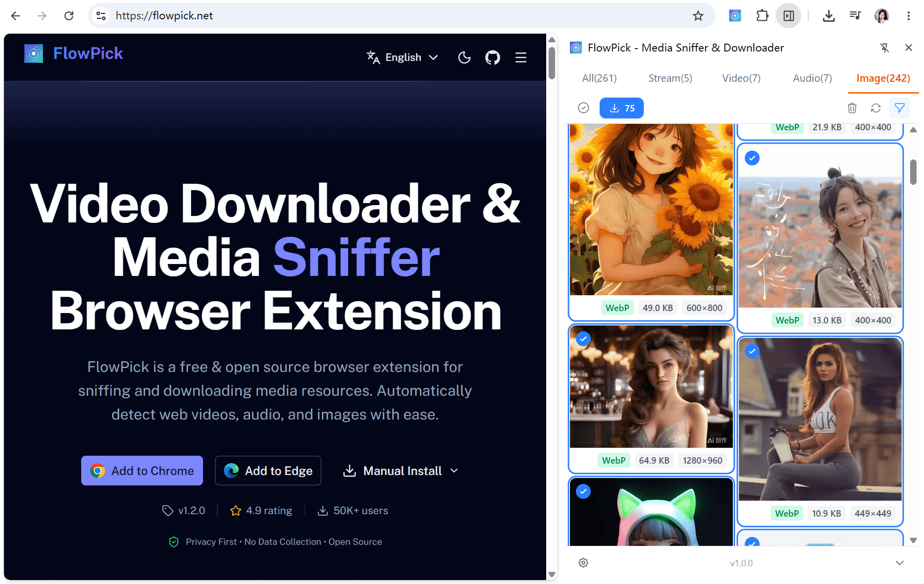924x584 pixels.
Task: Open the browser Extensions puzzle menu
Action: coord(762,16)
